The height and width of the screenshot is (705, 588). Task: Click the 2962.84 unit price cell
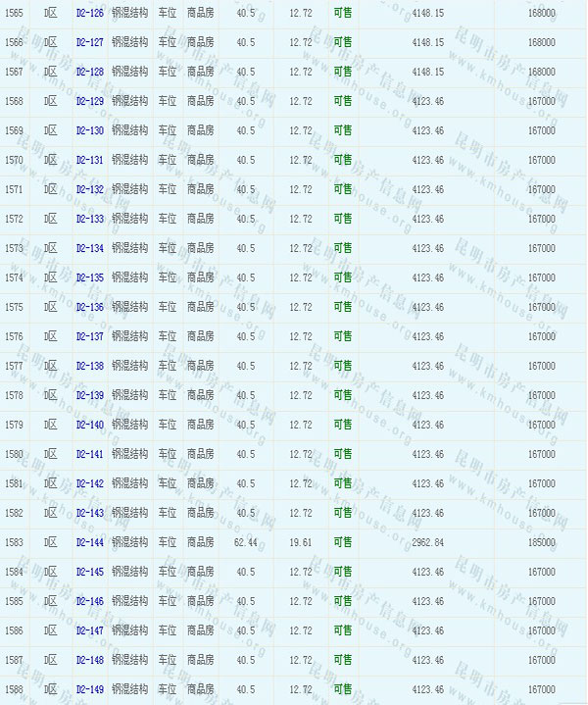coord(427,543)
